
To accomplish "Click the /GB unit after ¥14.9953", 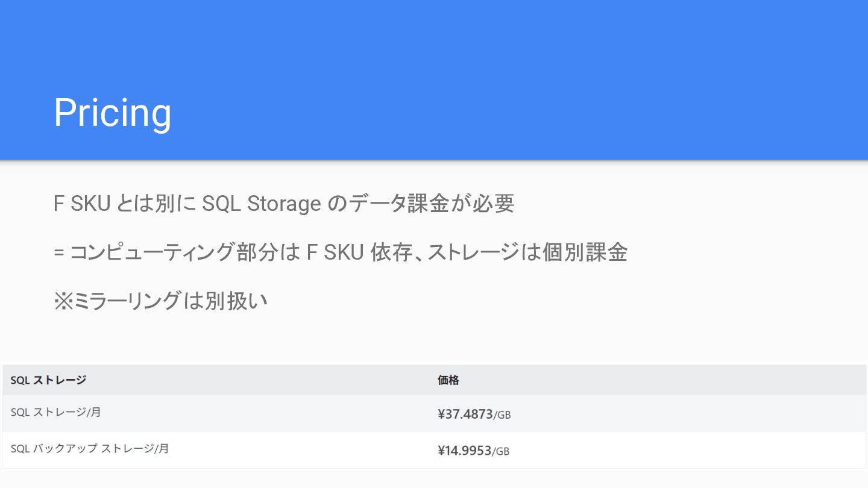I will (501, 451).
